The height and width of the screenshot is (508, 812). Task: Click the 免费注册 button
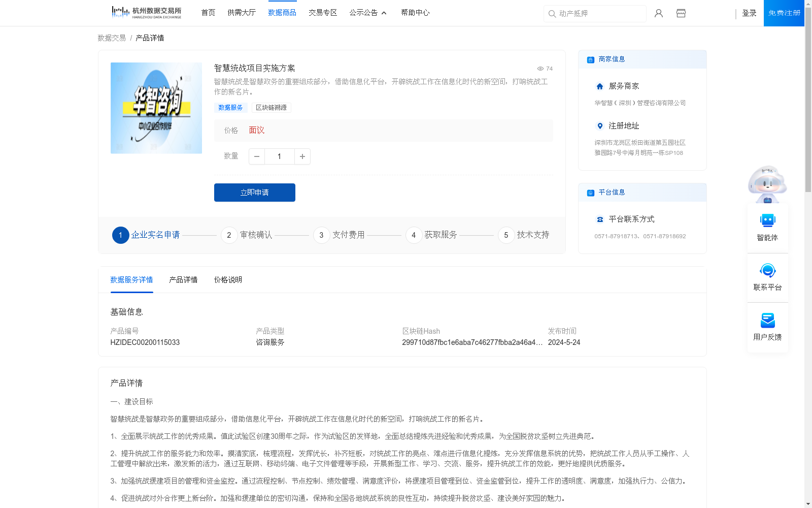tap(784, 13)
